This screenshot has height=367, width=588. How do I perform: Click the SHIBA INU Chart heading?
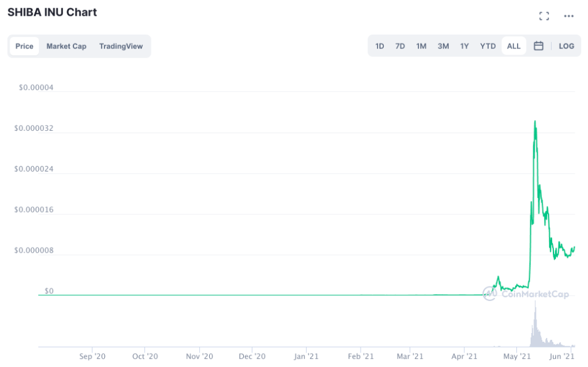click(52, 13)
